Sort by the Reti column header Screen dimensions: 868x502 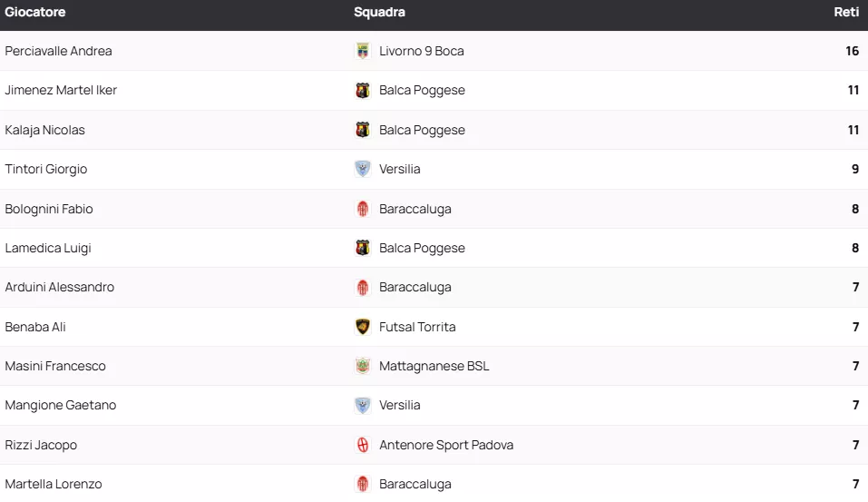pyautogui.click(x=846, y=13)
